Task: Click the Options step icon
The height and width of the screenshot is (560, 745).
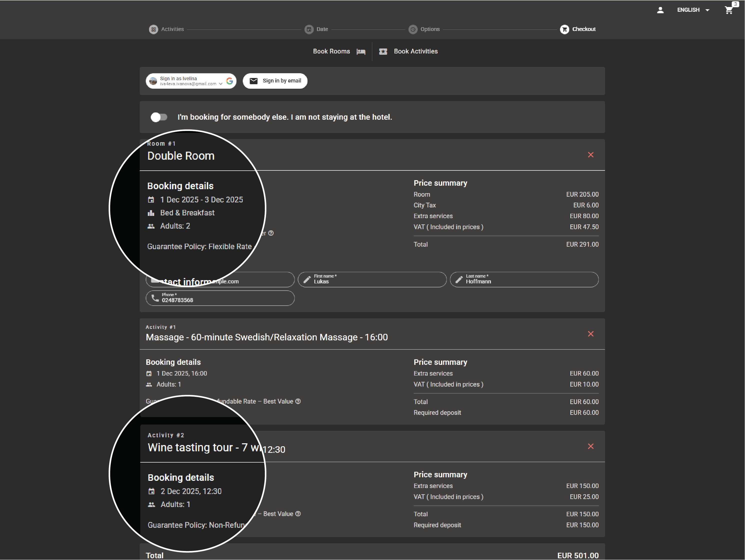Action: pos(413,29)
